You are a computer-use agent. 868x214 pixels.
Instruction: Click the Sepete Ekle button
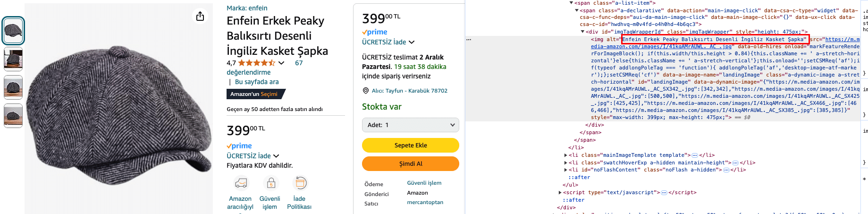click(x=411, y=146)
